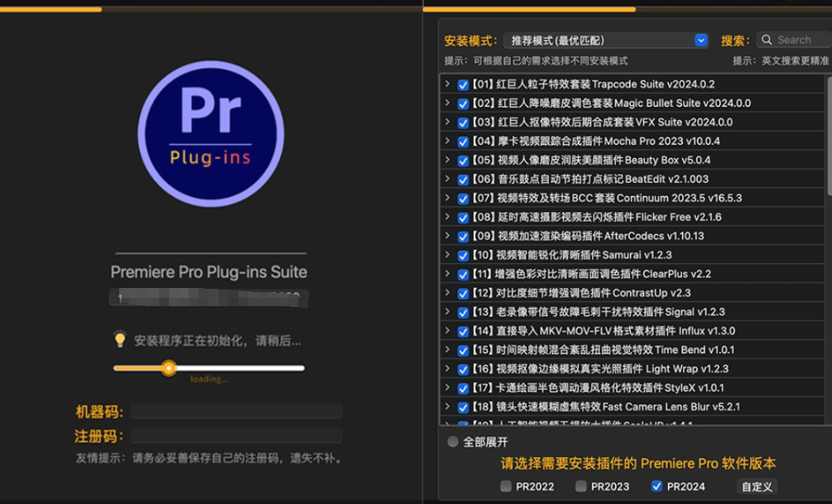Toggle the Fast Camera Lens Blur checkbox
Viewport: 832px width, 504px height.
click(463, 407)
